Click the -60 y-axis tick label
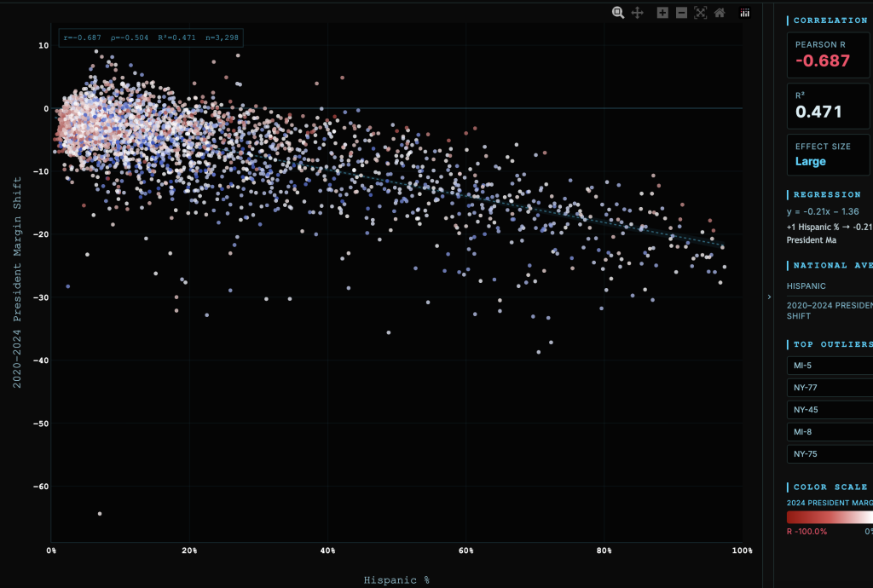 [41, 487]
